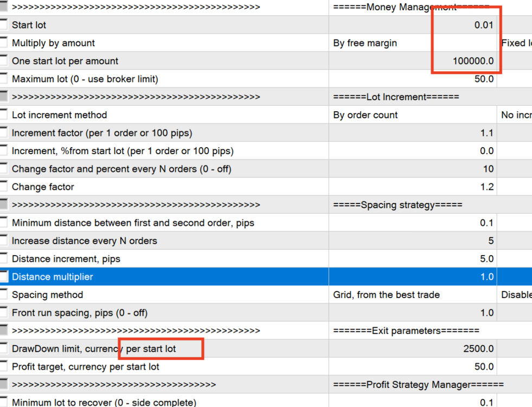This screenshot has width=532, height=407.
Task: Select 'Maximum lot (0 - use broker limit)' label
Action: click(x=85, y=79)
